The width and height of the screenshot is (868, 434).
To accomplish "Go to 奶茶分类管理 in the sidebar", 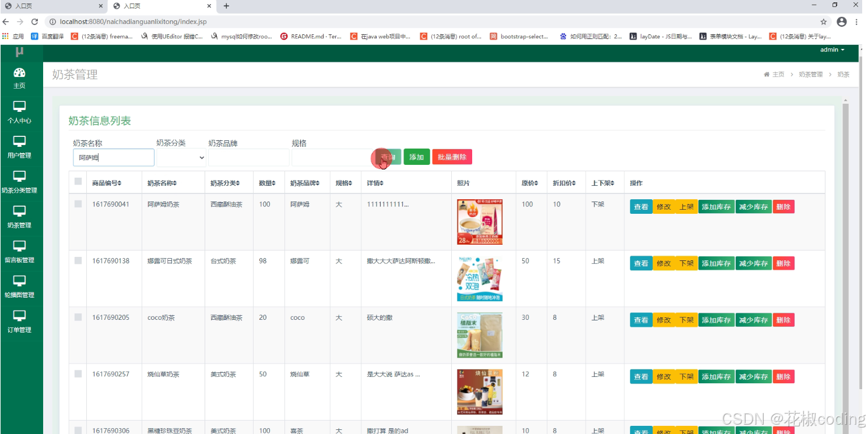I will coord(19,182).
